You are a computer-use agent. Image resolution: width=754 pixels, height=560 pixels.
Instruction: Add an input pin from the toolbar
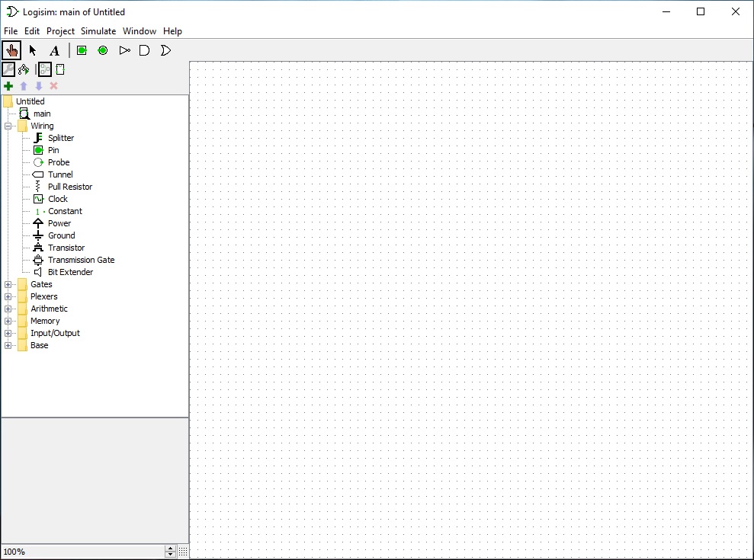tap(82, 50)
